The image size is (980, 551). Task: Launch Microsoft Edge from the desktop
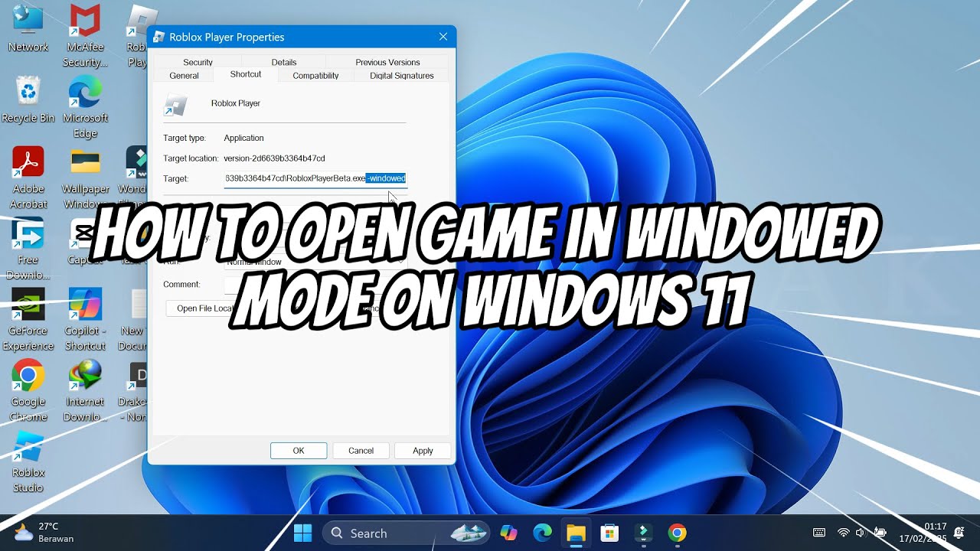pos(85,107)
